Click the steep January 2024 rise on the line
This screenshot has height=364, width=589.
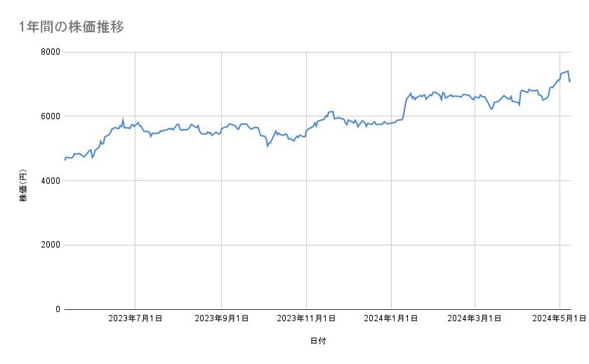(x=406, y=107)
